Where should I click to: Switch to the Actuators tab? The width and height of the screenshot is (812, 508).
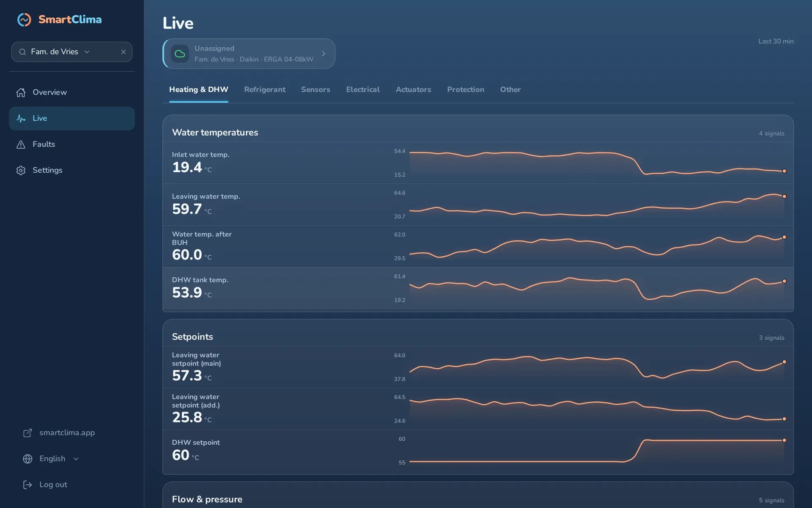click(x=413, y=90)
